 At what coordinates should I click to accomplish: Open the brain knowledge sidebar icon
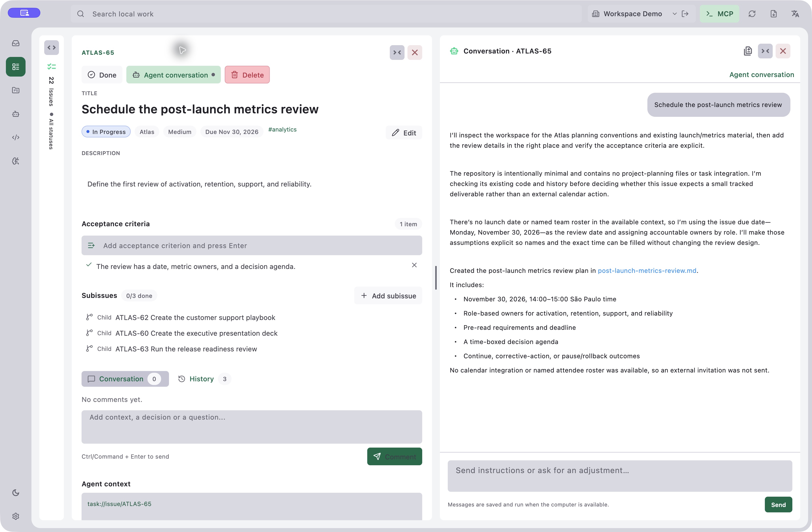(16, 161)
